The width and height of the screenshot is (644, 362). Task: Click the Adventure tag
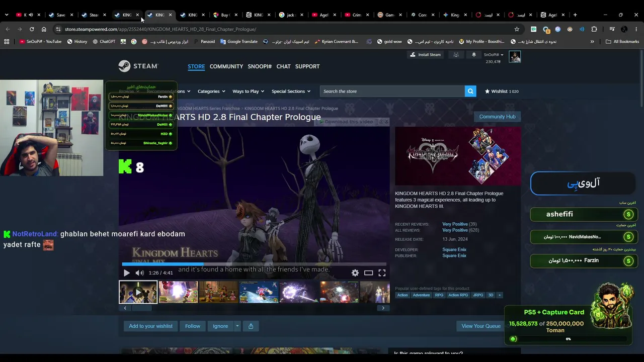tap(421, 295)
